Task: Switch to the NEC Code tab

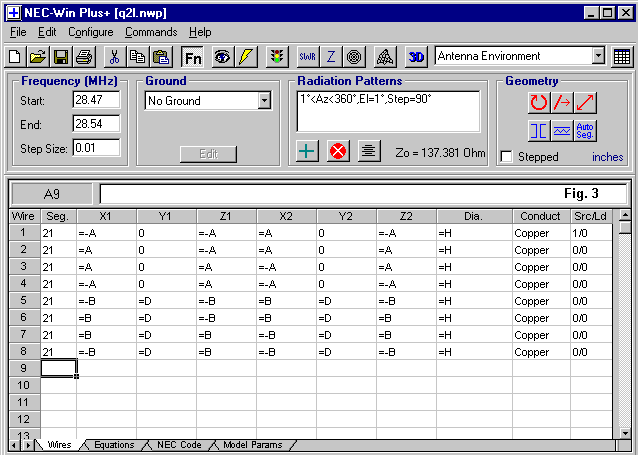Action: [x=178, y=445]
